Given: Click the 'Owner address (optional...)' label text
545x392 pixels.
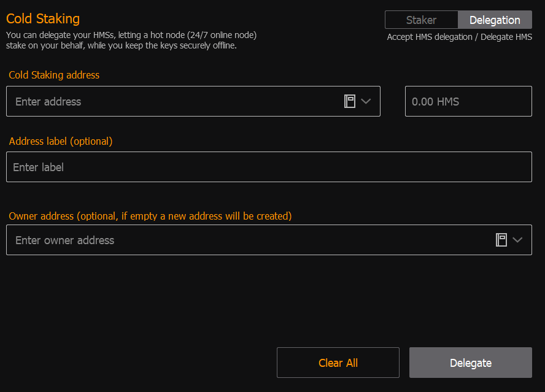Looking at the screenshot, I should point(150,216).
